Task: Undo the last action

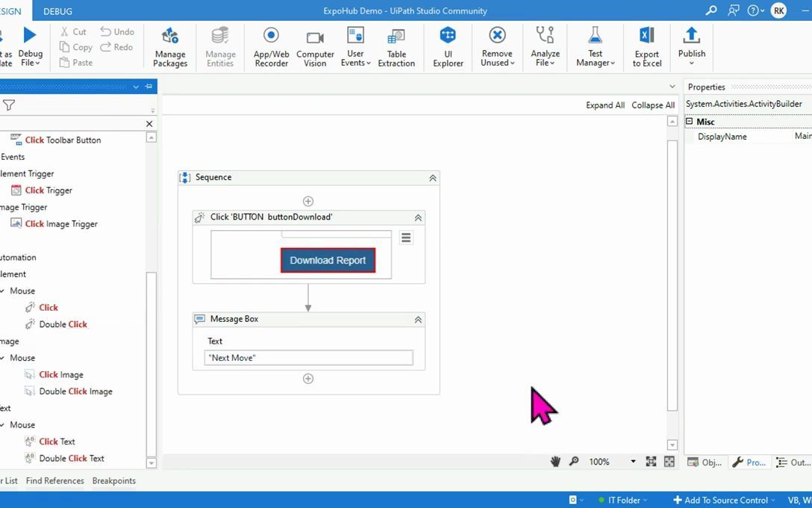Action: click(117, 31)
